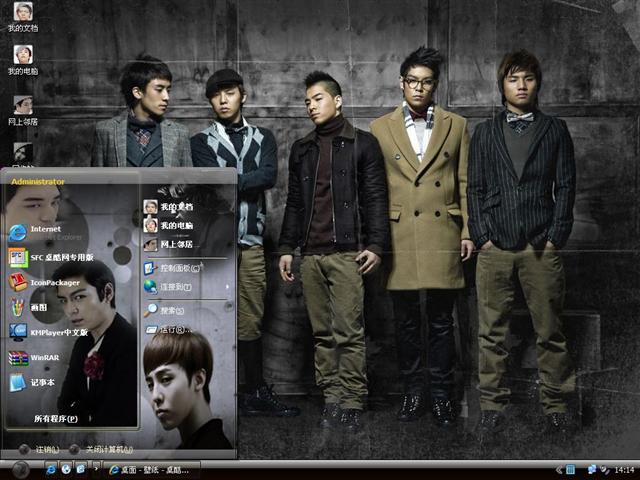Expand 所有程序 all programs list
Screen dimensions: 640x480
click(x=57, y=419)
